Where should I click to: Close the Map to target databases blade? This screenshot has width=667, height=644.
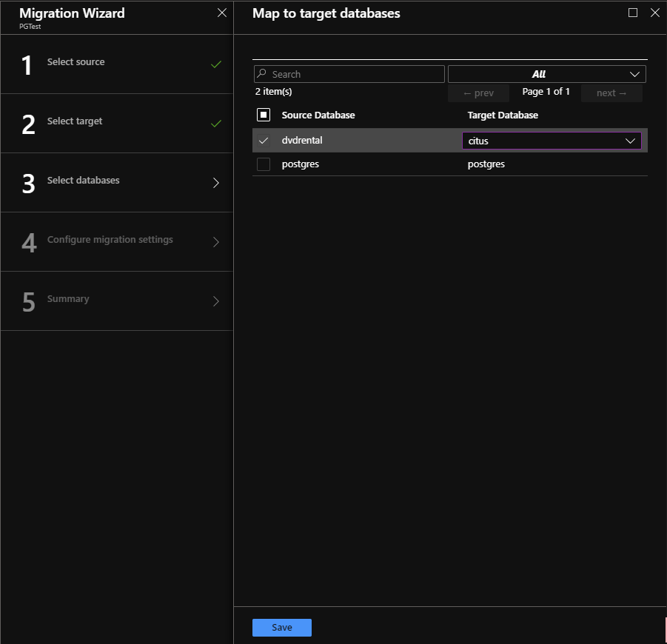point(654,13)
